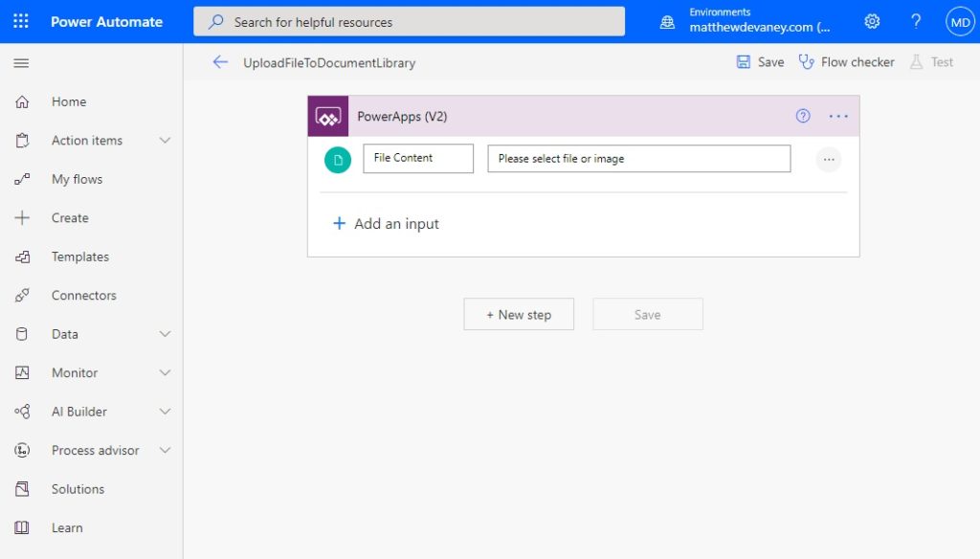Click the back arrow beside flow name
The height and width of the screenshot is (559, 980).
(220, 62)
